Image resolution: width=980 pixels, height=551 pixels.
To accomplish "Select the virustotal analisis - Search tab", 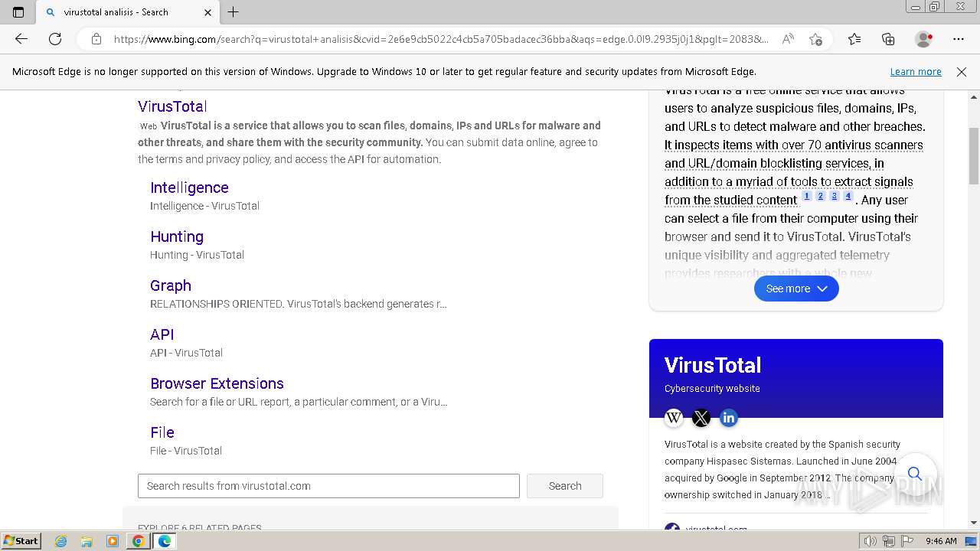I will (x=129, y=12).
